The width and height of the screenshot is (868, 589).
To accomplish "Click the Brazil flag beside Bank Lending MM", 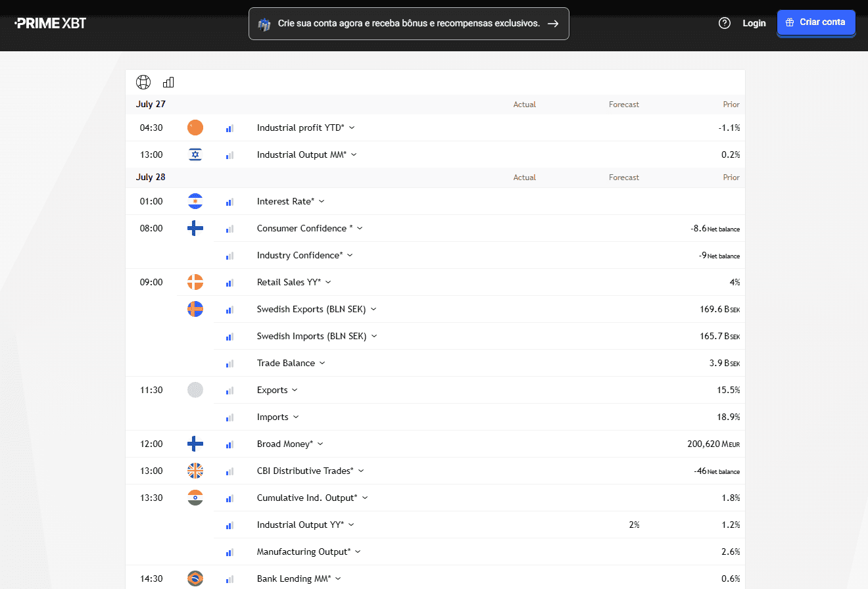I will (195, 578).
